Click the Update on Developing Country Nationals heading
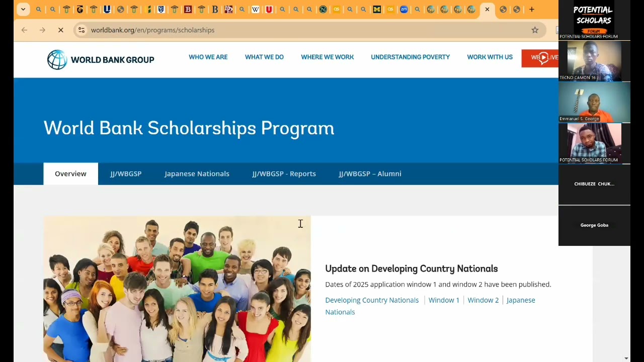The width and height of the screenshot is (644, 362). coord(411,268)
